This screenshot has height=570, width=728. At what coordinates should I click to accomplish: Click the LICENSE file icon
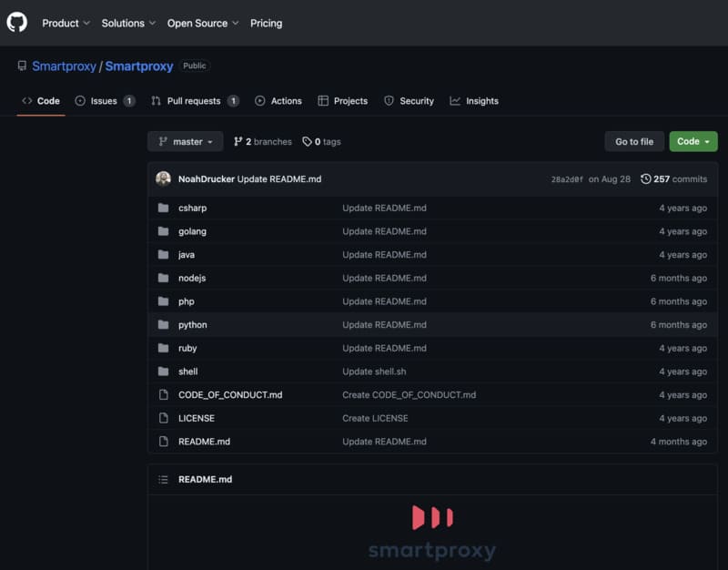[x=164, y=418]
